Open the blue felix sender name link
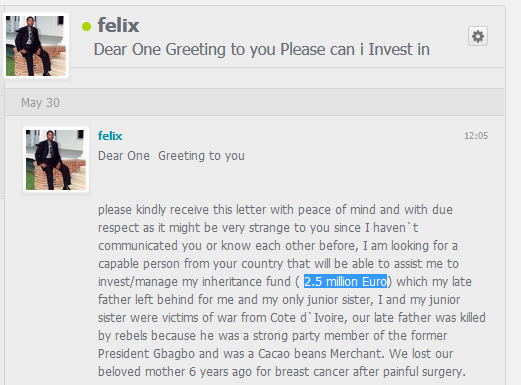Image resolution: width=521 pixels, height=385 pixels. pyautogui.click(x=110, y=136)
